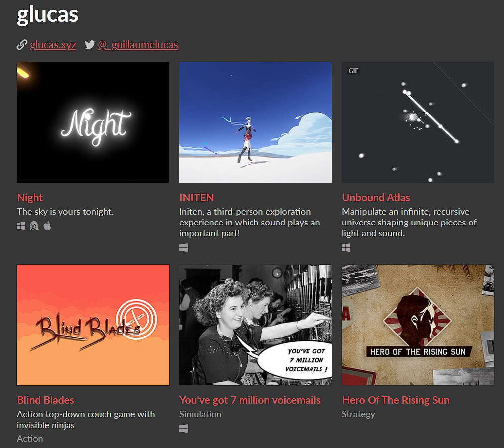Click the GIF badge on Unbound Atlas
The width and height of the screenshot is (504, 448).
click(x=353, y=71)
